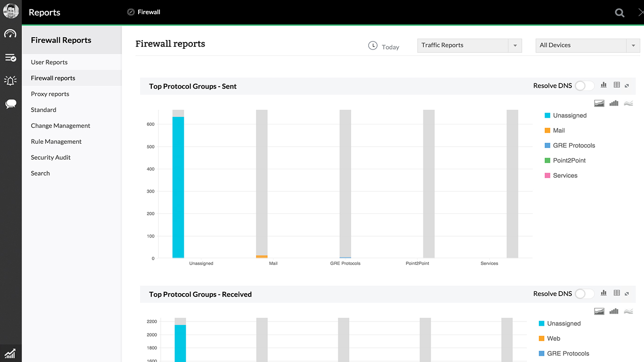
Task: Click the "Services" legend label
Action: (x=565, y=176)
